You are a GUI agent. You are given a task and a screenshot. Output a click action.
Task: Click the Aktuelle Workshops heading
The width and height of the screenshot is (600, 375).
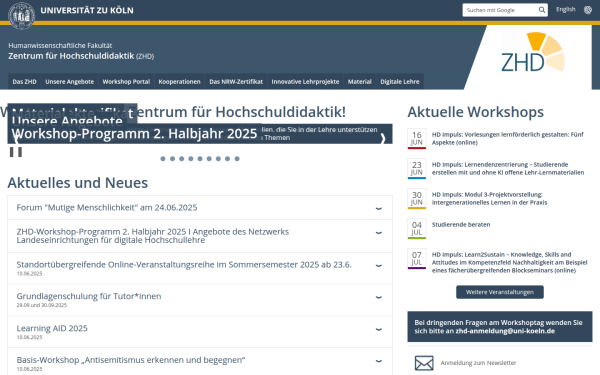476,112
